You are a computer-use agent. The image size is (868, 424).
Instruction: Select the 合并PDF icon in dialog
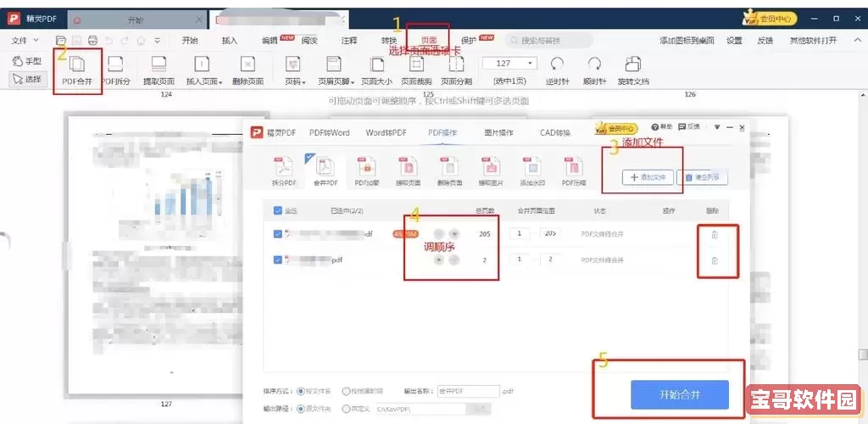tap(325, 166)
